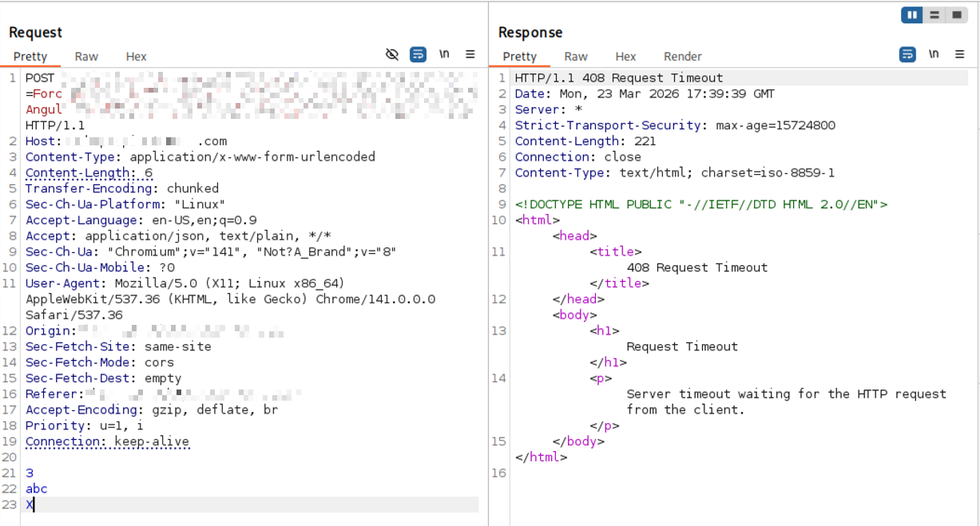The image size is (980, 526).
Task: Show newline characters \n in Response panel
Action: [x=934, y=54]
